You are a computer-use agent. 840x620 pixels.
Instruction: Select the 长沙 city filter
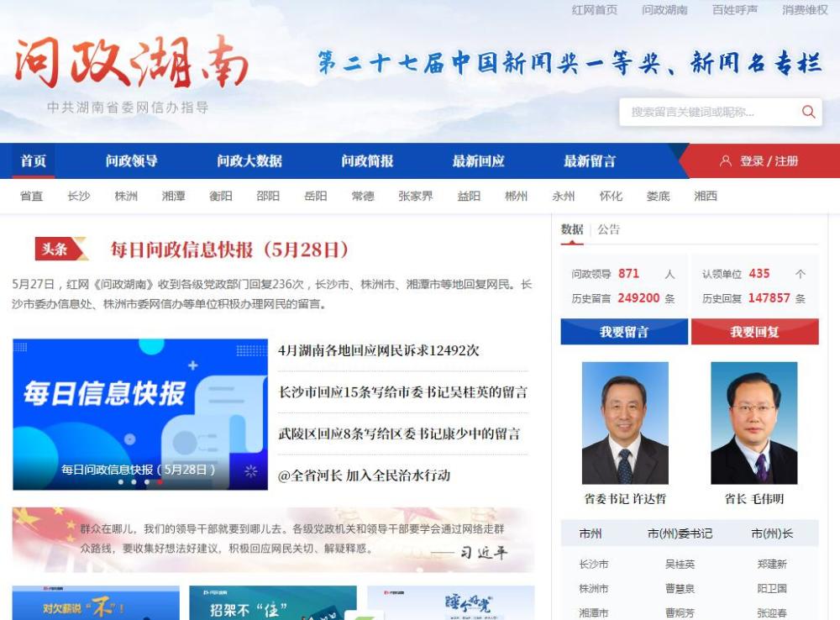79,197
